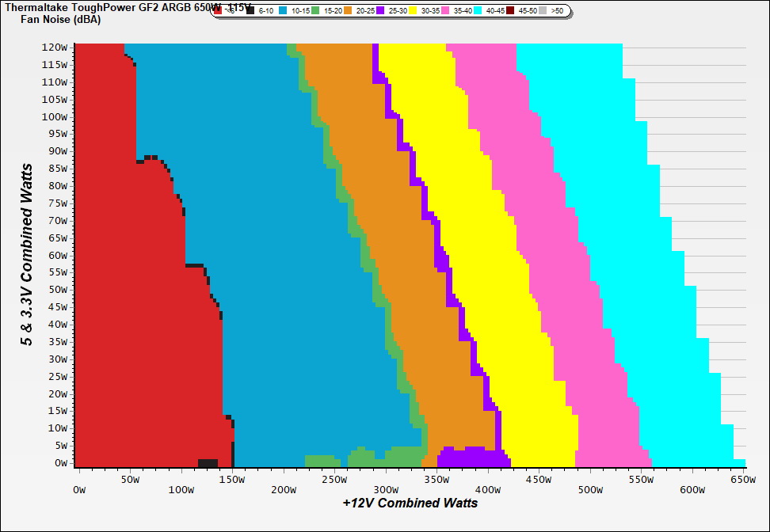Click the yellow 30-35 legend swatch
This screenshot has height=532, width=770.
414,10
